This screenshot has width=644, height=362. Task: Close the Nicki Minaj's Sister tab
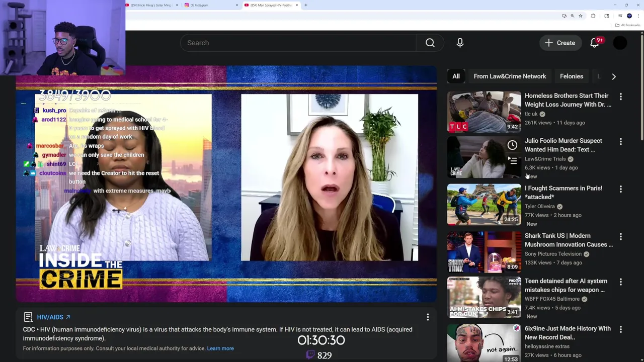click(x=177, y=5)
